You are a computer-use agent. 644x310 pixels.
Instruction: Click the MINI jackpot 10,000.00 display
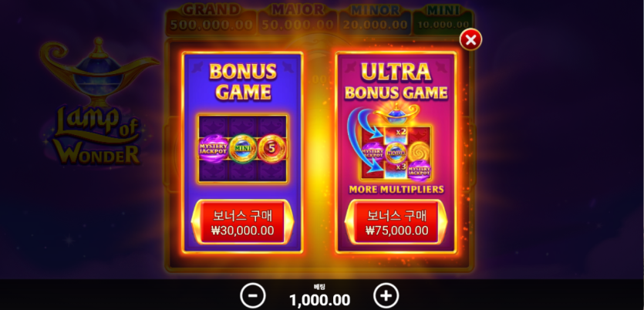point(443,19)
